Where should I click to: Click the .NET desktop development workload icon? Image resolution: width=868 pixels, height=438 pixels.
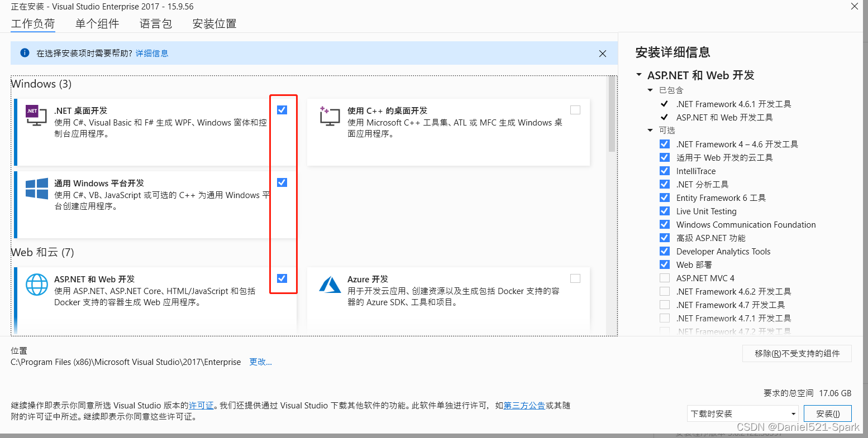(36, 115)
